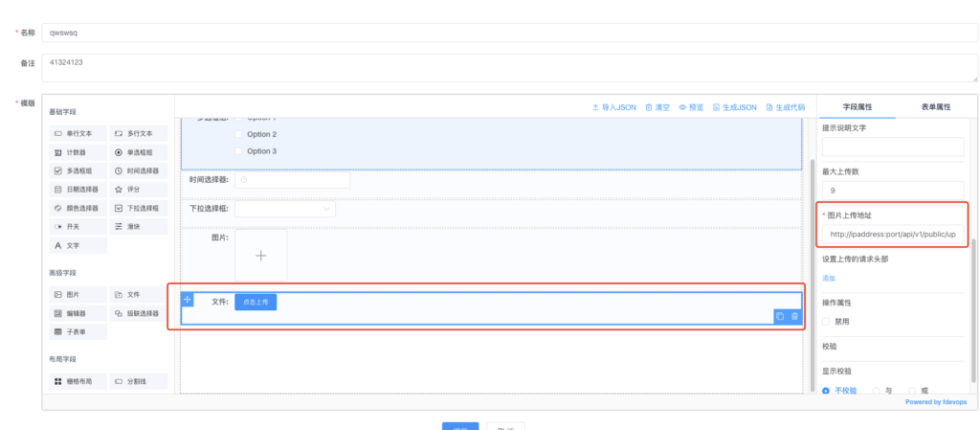The height and width of the screenshot is (430, 980).
Task: Check the Option 2 checkbox
Action: coord(238,134)
